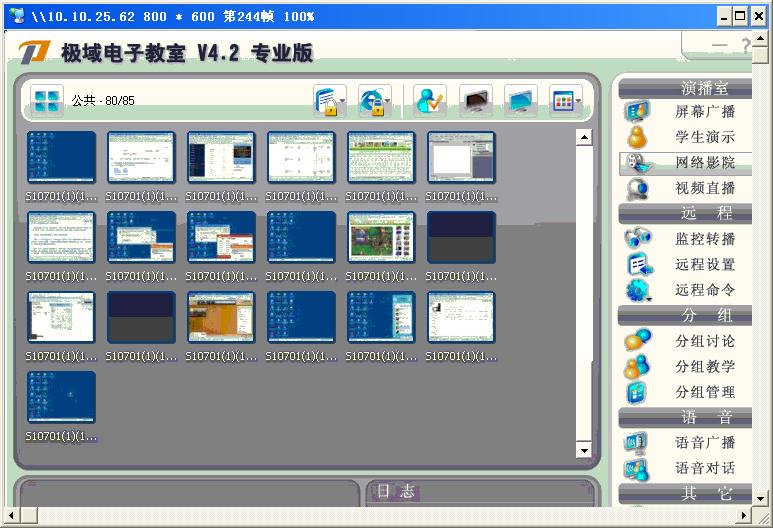Click the document lock toolbar icon
This screenshot has height=528, width=773.
coord(326,101)
